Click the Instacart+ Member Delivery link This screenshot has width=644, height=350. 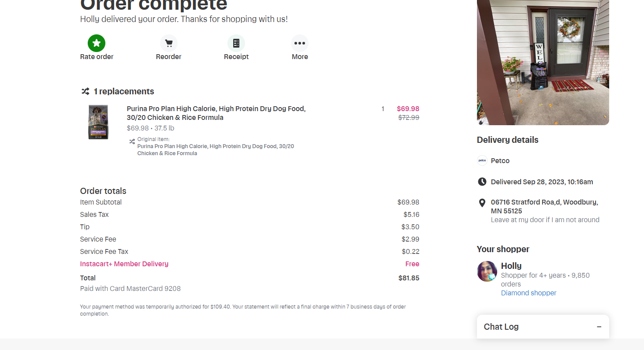click(124, 264)
